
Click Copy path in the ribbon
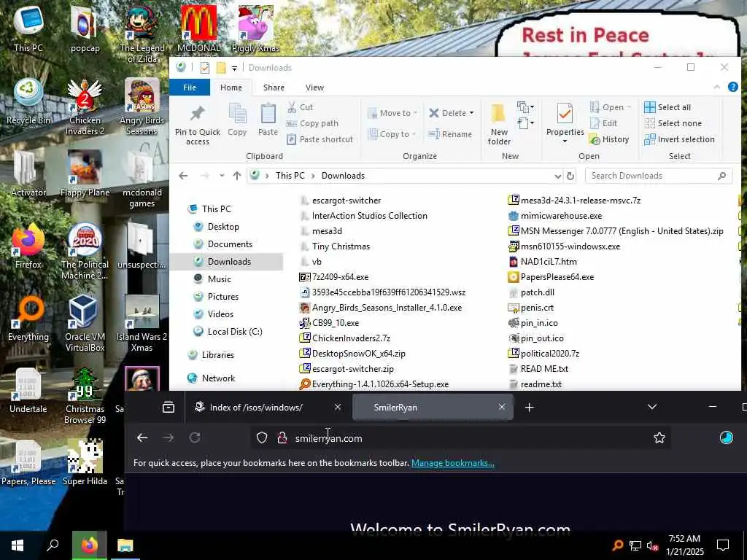pyautogui.click(x=312, y=123)
